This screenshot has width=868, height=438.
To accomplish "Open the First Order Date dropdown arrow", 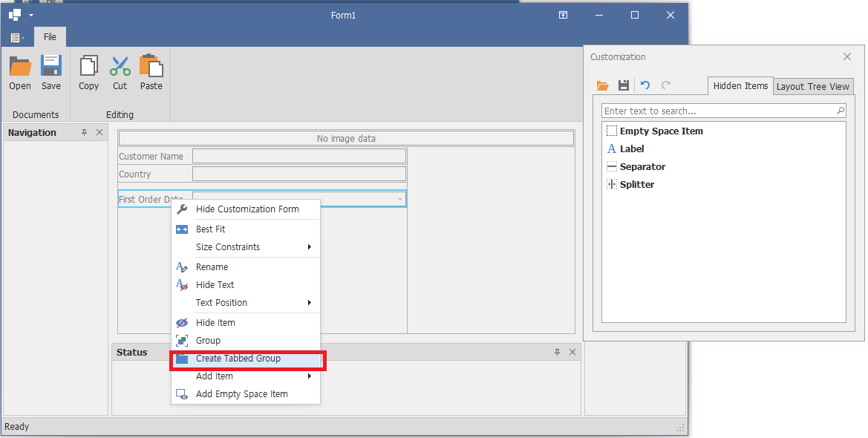I will pos(400,200).
